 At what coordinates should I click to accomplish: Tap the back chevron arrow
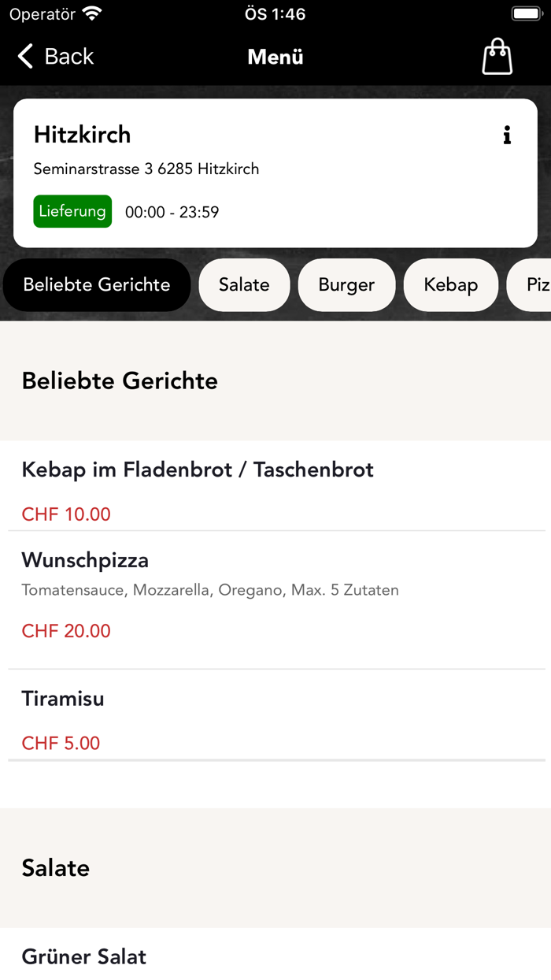(x=24, y=56)
